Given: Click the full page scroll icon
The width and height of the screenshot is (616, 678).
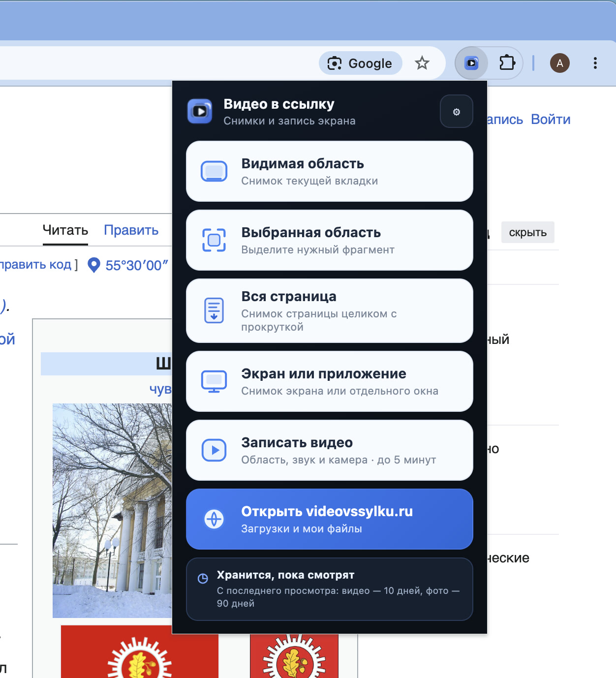Looking at the screenshot, I should tap(214, 310).
